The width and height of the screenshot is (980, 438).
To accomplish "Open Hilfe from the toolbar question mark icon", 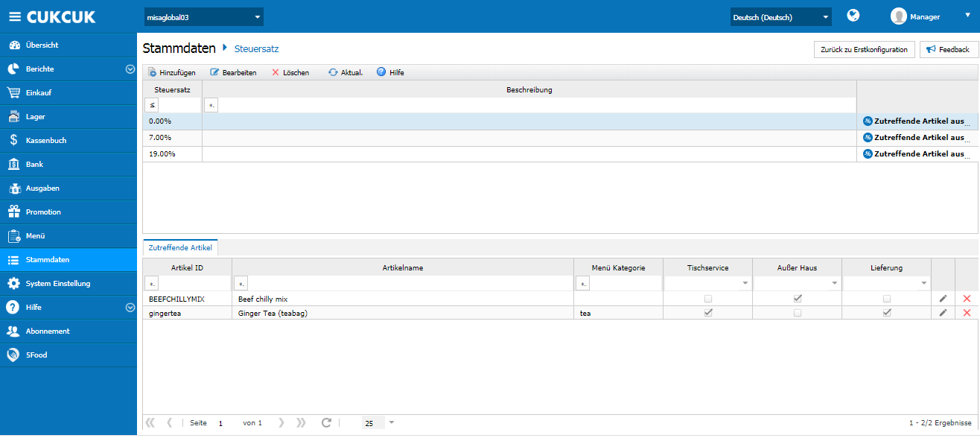I will point(381,72).
